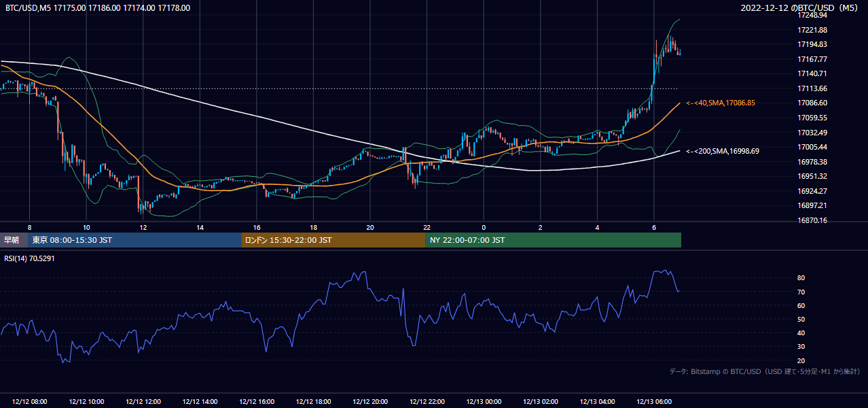The width and height of the screenshot is (868, 408).
Task: Click the RSI axis level 60
Action: click(x=801, y=305)
